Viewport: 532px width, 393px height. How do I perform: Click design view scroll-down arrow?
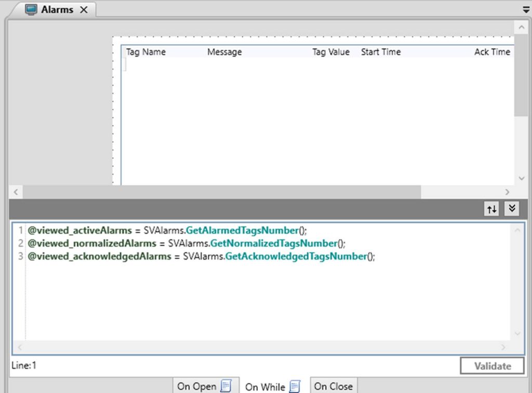click(x=522, y=178)
